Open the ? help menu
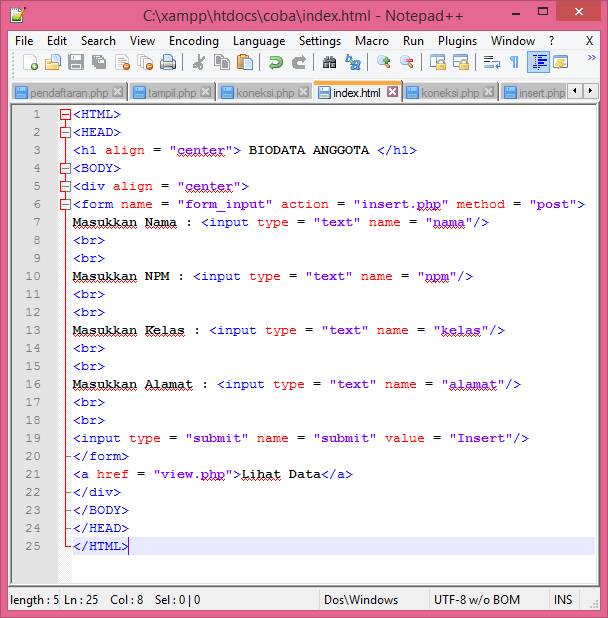Image resolution: width=608 pixels, height=618 pixels. (551, 41)
